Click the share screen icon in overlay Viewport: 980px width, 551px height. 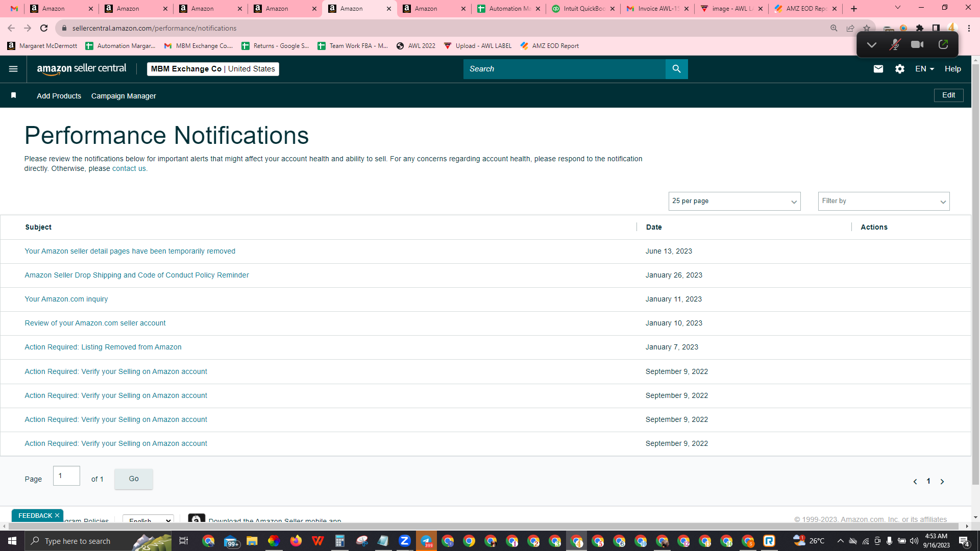click(x=943, y=45)
